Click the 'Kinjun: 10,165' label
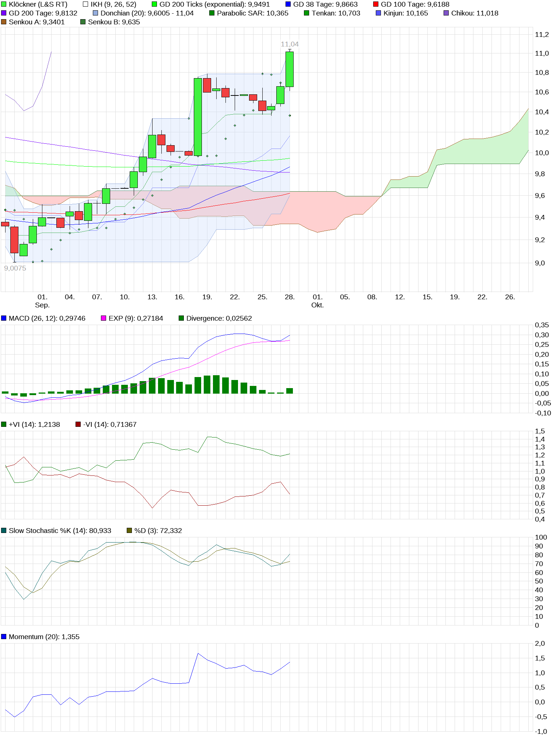 406,13
